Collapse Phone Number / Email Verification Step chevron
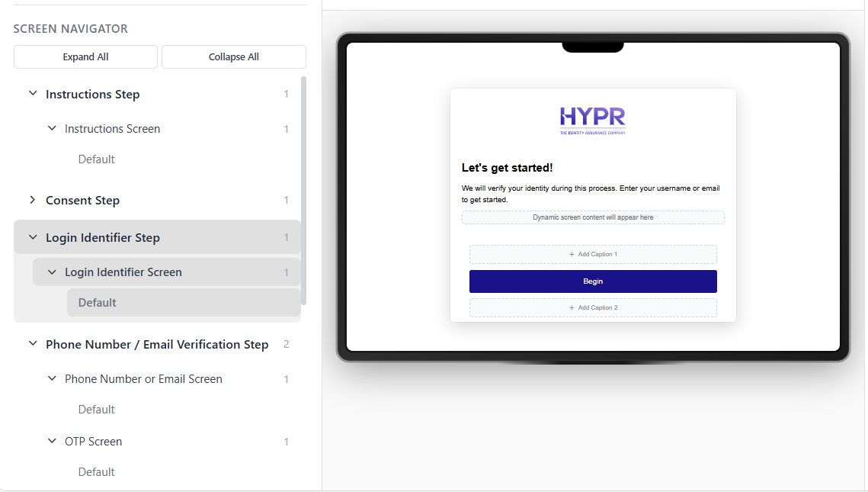Image resolution: width=868 pixels, height=492 pixels. [33, 344]
